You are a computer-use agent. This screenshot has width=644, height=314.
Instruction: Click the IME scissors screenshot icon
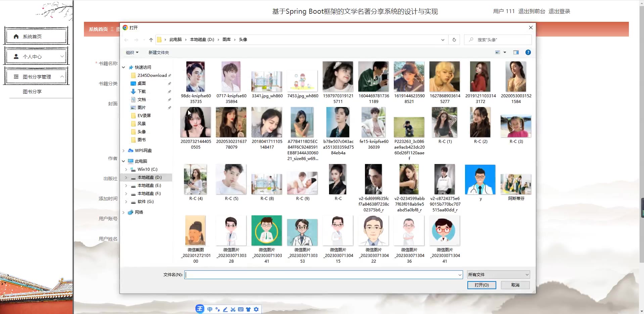[233, 309]
